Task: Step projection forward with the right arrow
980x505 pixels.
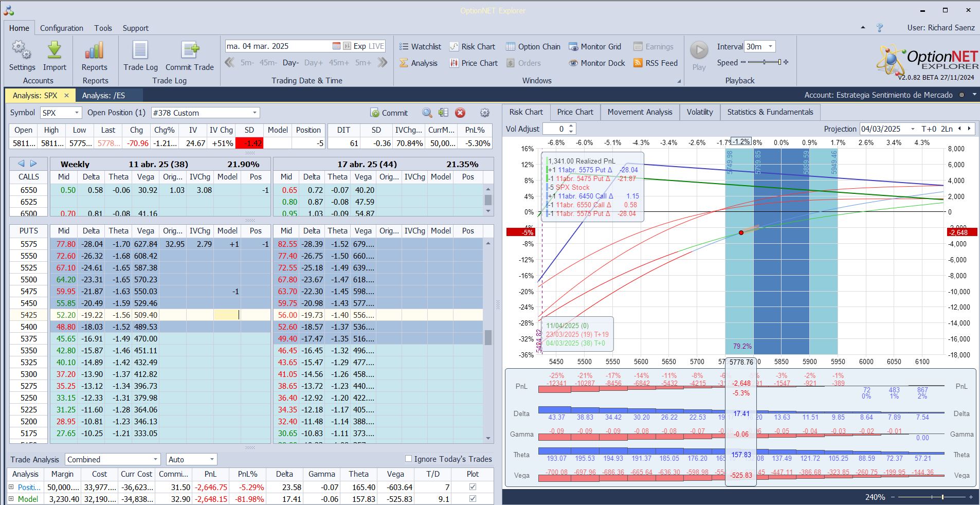Action: pyautogui.click(x=969, y=129)
